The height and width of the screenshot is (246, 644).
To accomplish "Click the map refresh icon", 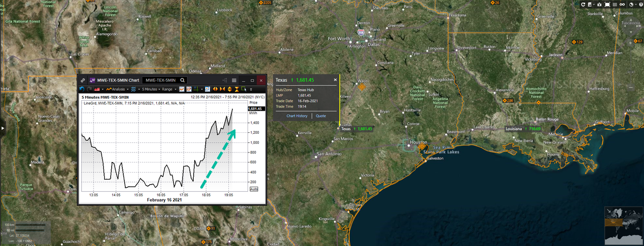I will click(x=584, y=4).
